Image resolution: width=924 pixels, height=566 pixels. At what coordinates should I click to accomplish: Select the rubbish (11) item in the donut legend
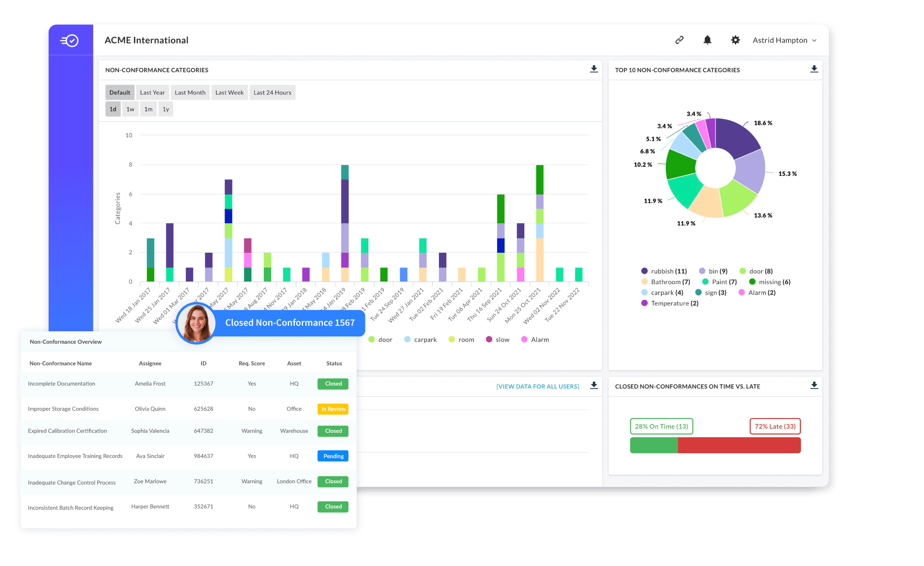point(663,271)
